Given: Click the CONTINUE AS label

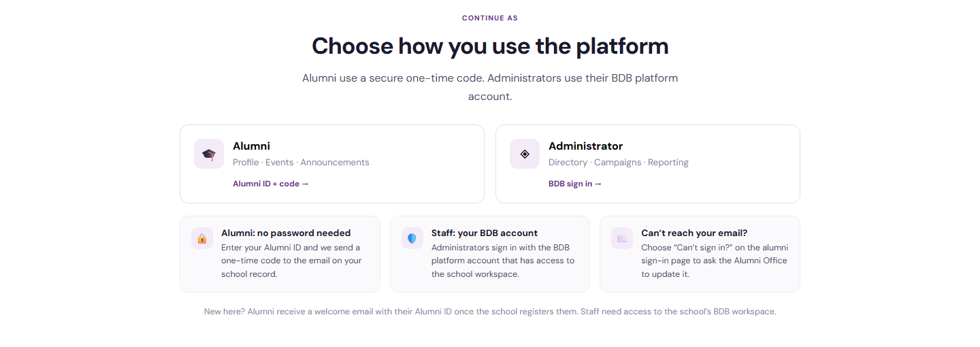Looking at the screenshot, I should pos(490,18).
